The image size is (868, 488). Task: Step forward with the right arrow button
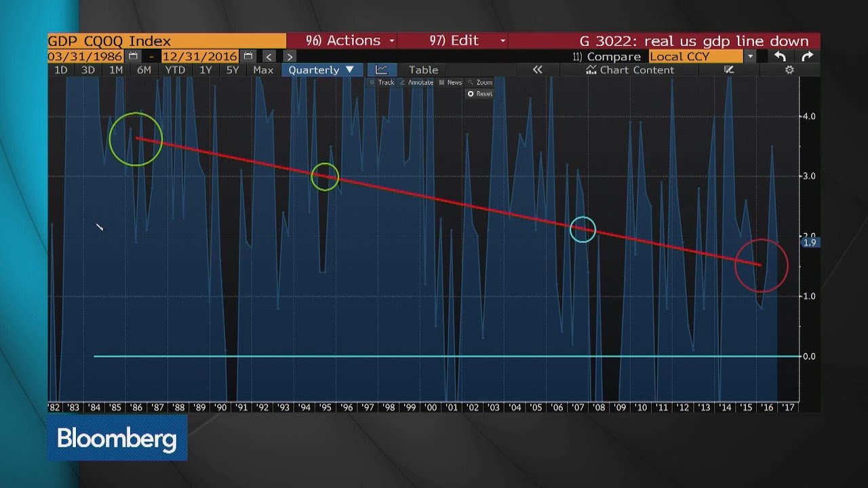coord(290,57)
